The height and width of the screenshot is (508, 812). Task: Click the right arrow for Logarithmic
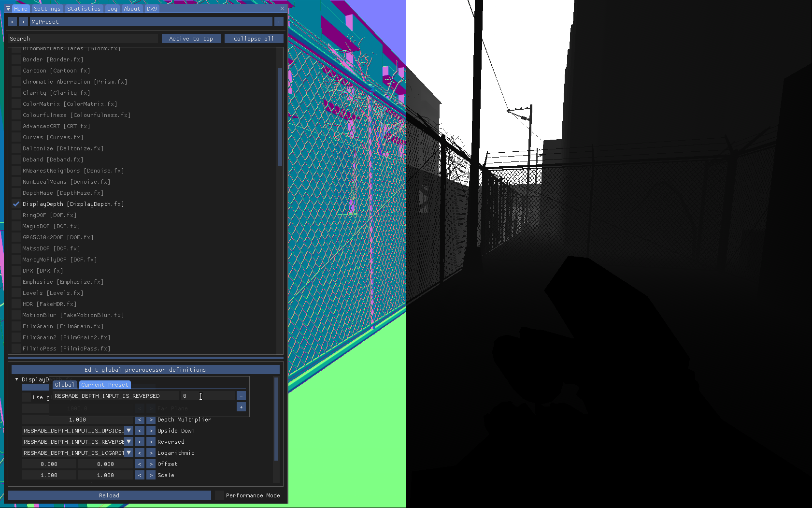click(x=151, y=453)
